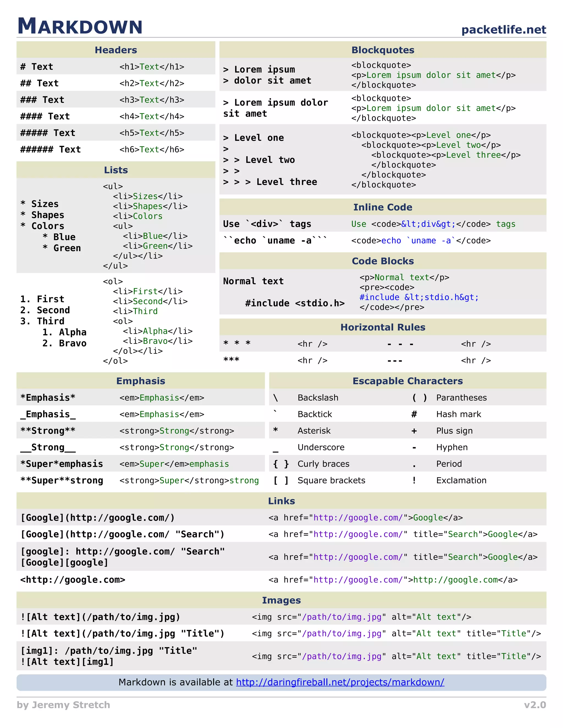Click the Images section heading
The image size is (563, 728).
point(281,600)
